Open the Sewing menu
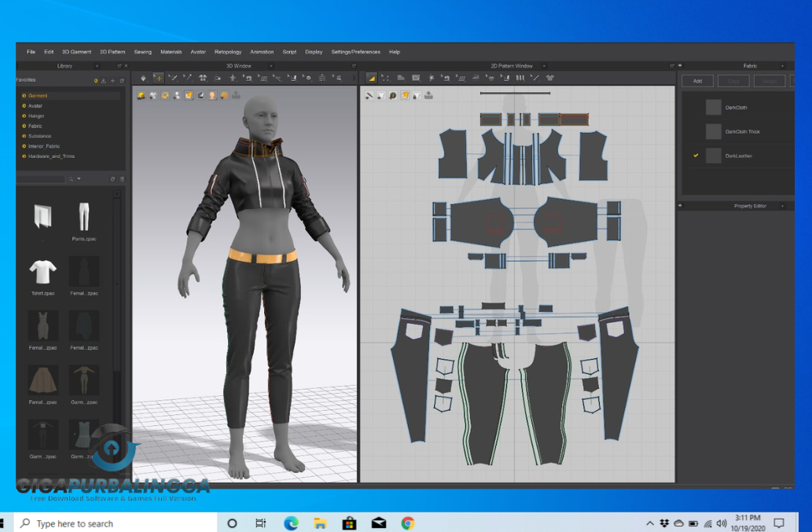Image resolution: width=812 pixels, height=532 pixels. coord(142,52)
